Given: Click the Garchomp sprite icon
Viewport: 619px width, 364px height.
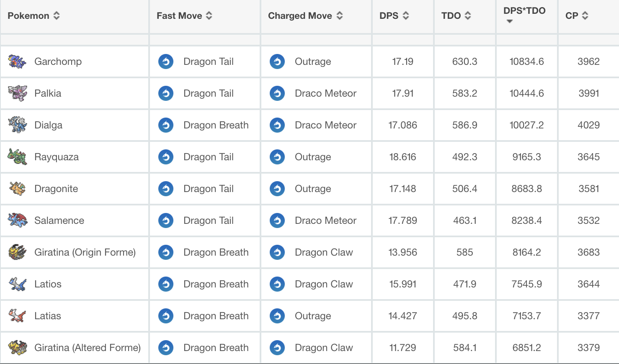Looking at the screenshot, I should 17,62.
